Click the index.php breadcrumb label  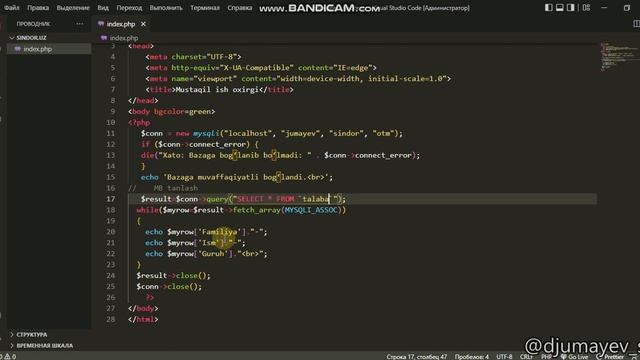coord(124,38)
